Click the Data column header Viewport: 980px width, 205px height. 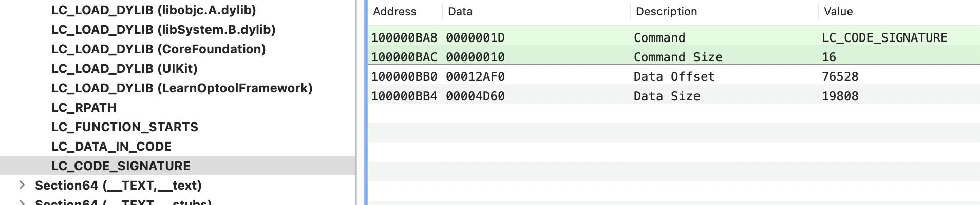coord(460,12)
